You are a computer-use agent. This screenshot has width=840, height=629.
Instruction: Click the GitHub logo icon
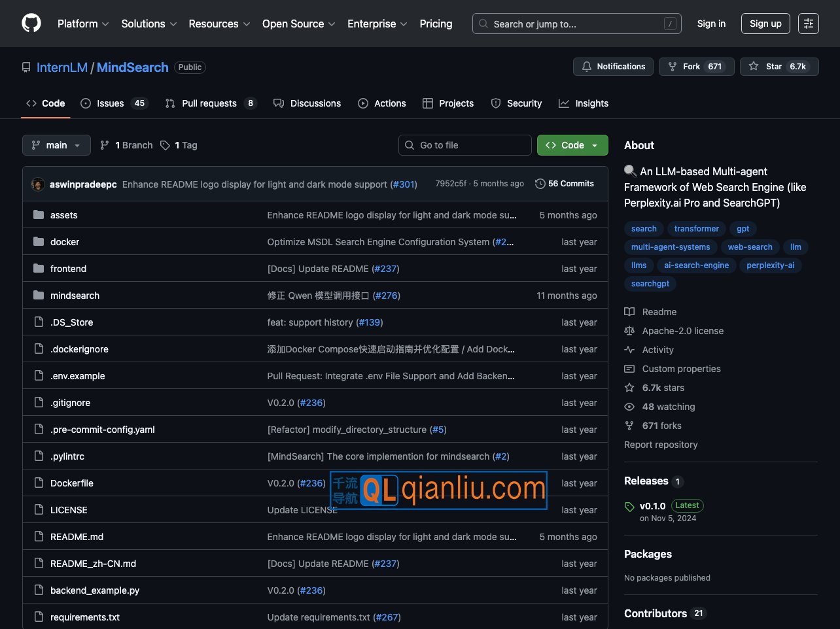(31, 23)
